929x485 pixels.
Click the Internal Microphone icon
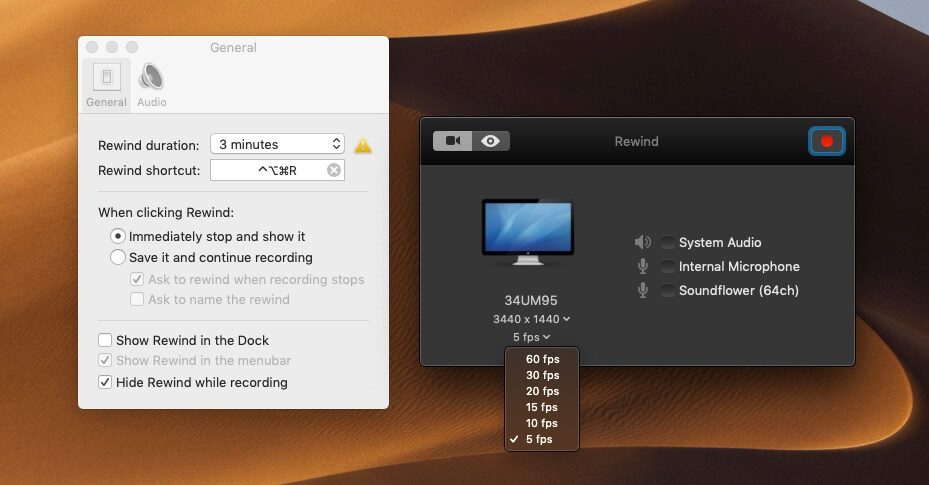(642, 267)
